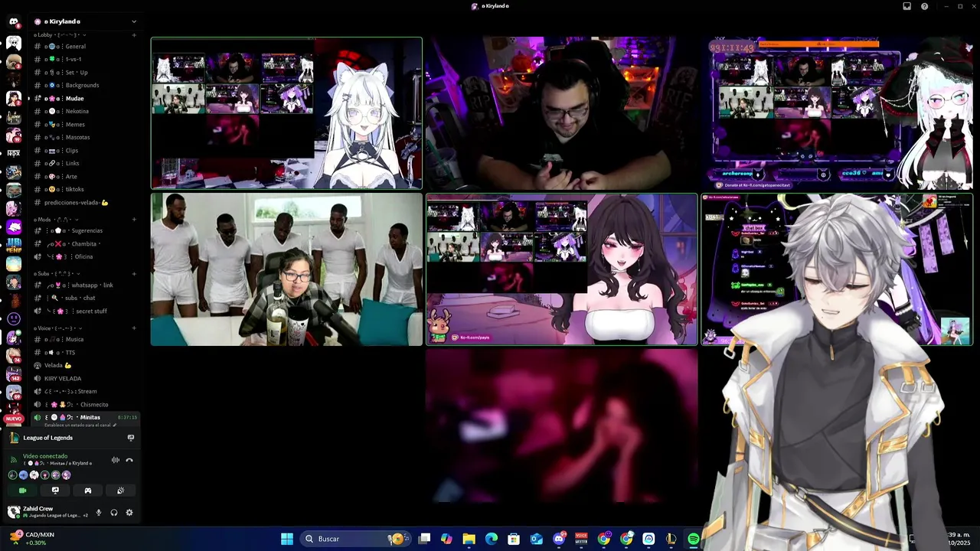Focus the dark-haired anime girl stream tile
Screen dimensions: 980x551
(x=561, y=269)
